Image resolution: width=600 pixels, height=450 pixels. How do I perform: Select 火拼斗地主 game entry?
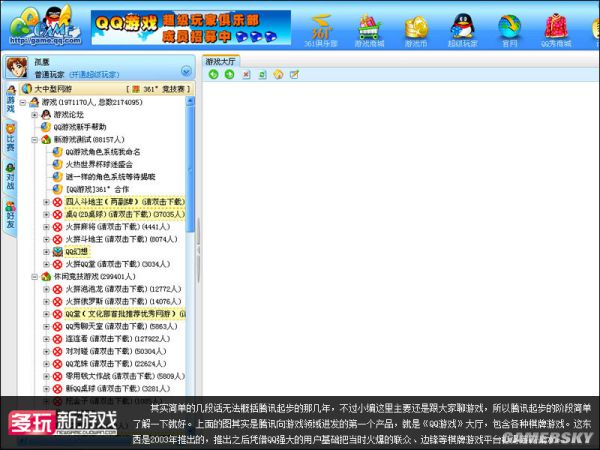point(121,239)
